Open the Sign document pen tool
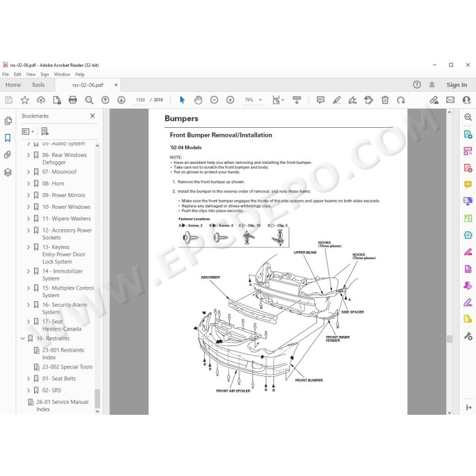 click(x=352, y=100)
